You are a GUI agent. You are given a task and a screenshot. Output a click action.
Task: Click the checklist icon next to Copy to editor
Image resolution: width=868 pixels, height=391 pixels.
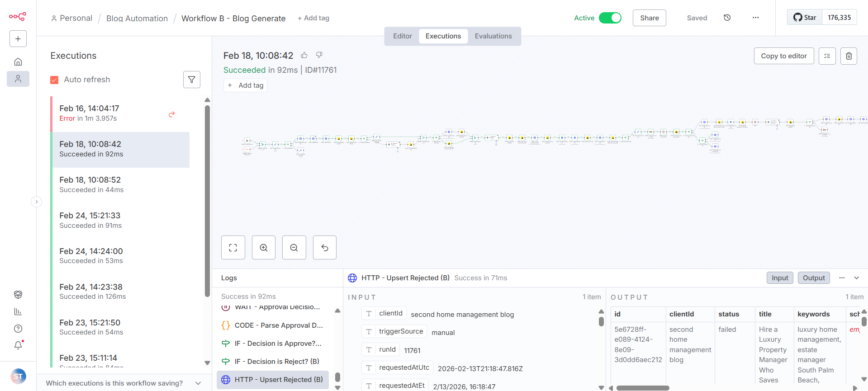pyautogui.click(x=827, y=56)
